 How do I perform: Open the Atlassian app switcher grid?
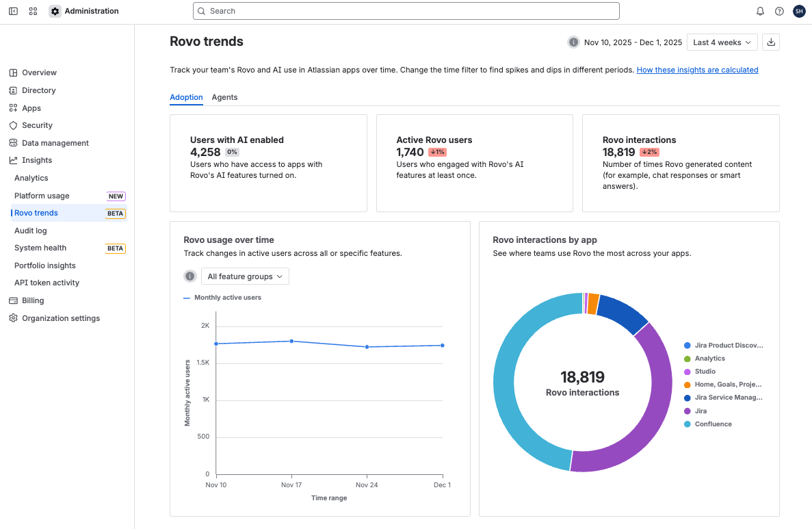[x=33, y=11]
